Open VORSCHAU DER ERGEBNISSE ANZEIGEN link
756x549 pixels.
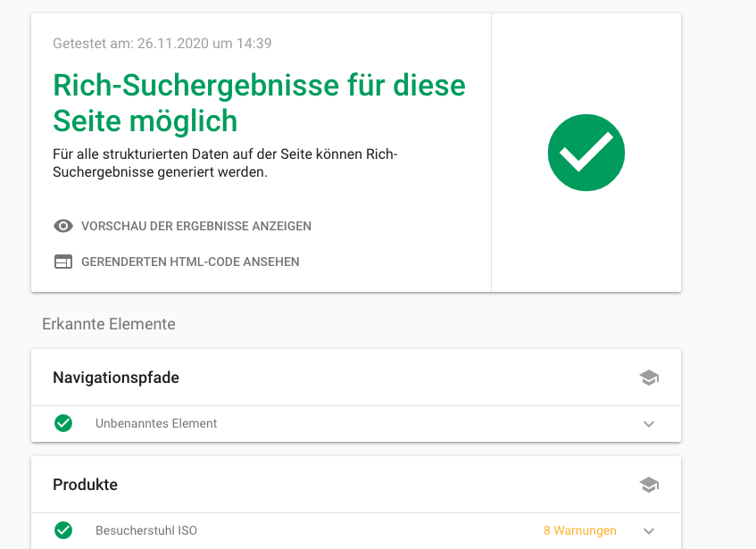(196, 226)
